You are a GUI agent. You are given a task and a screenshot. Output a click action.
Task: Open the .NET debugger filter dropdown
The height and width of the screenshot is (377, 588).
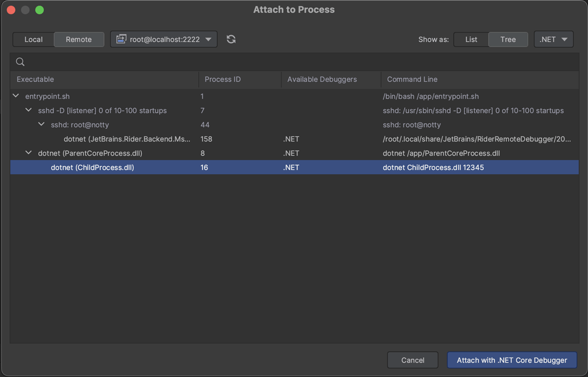tap(553, 39)
